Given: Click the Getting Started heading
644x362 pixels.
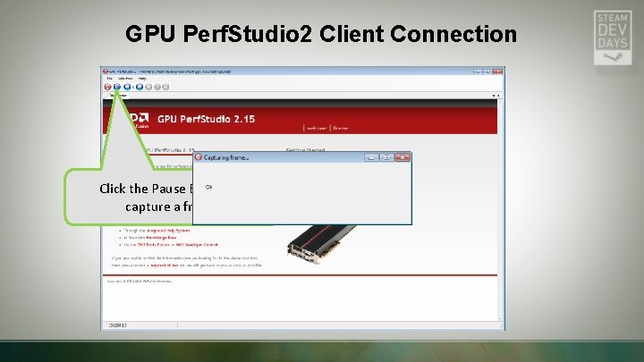Looking at the screenshot, I should (x=305, y=150).
